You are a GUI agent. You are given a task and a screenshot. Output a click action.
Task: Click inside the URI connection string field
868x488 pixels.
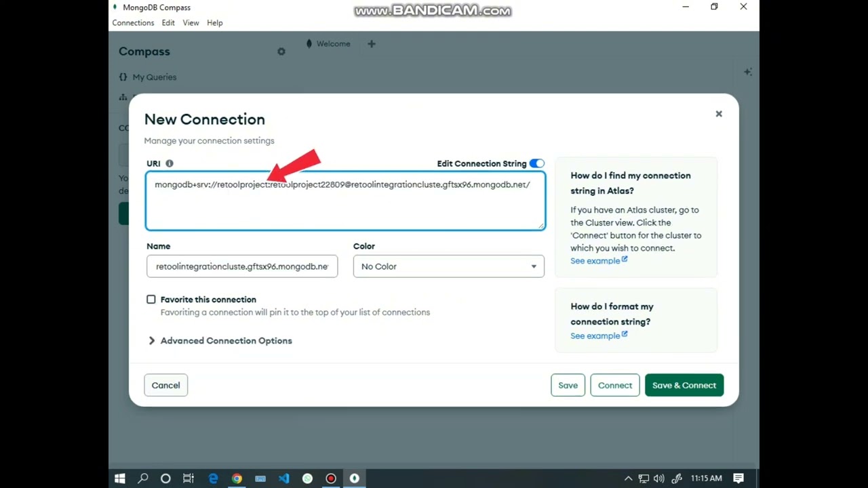coord(345,201)
